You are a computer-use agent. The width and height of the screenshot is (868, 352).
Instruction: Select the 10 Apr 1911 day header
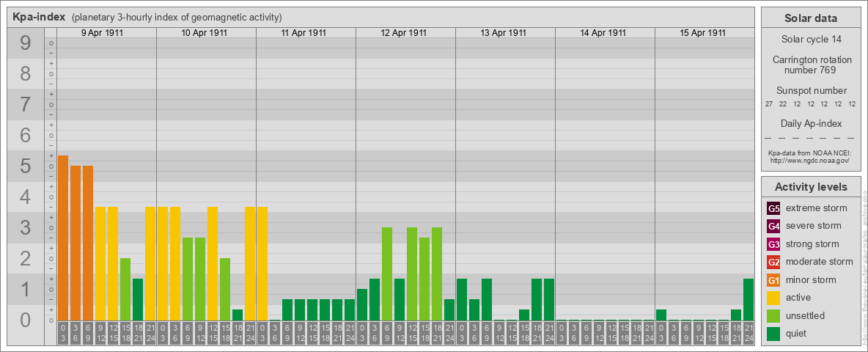pos(205,33)
